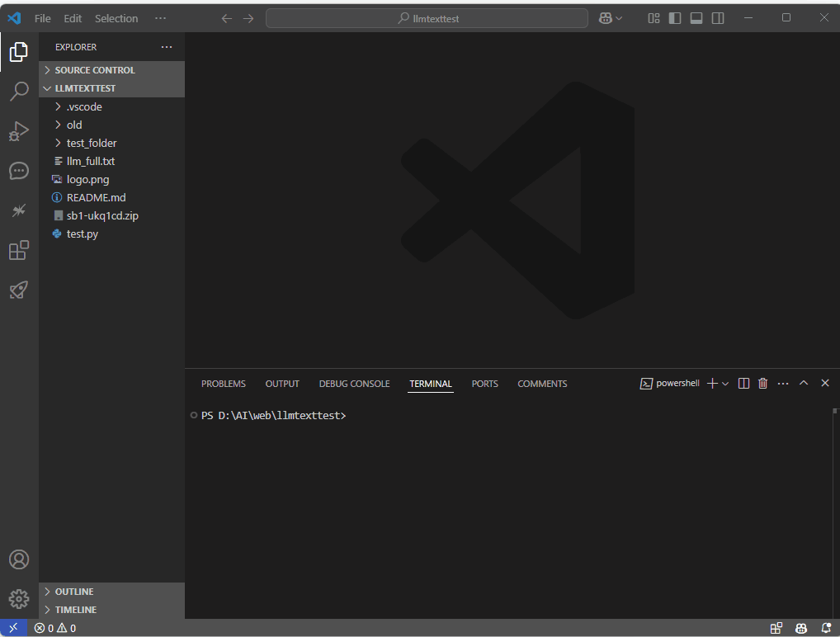Click the VS Code logo in the title bar
The width and height of the screenshot is (840, 637).
tap(15, 18)
